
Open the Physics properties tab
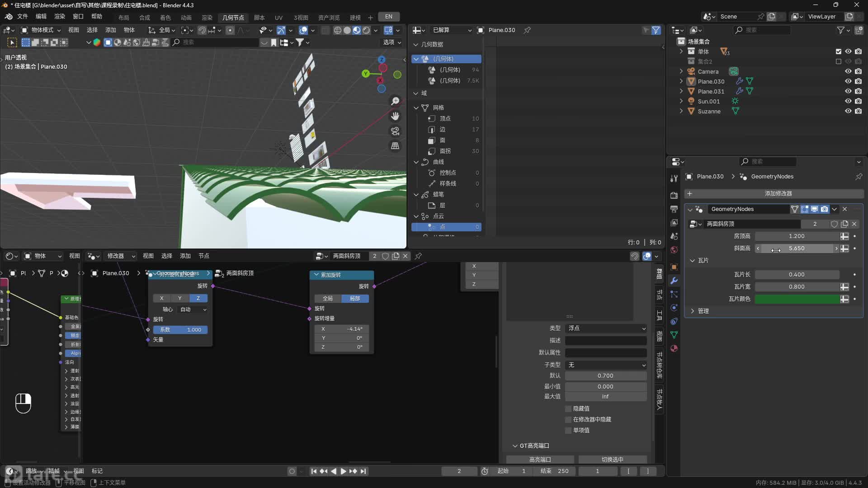click(674, 307)
